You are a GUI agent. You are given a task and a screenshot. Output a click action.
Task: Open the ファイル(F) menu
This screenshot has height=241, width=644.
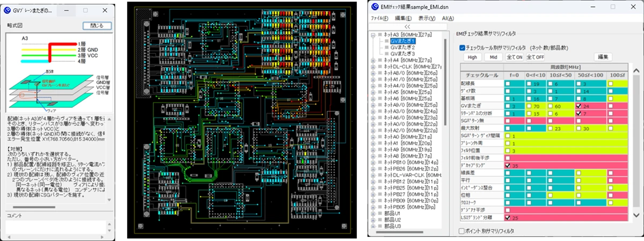(x=379, y=18)
